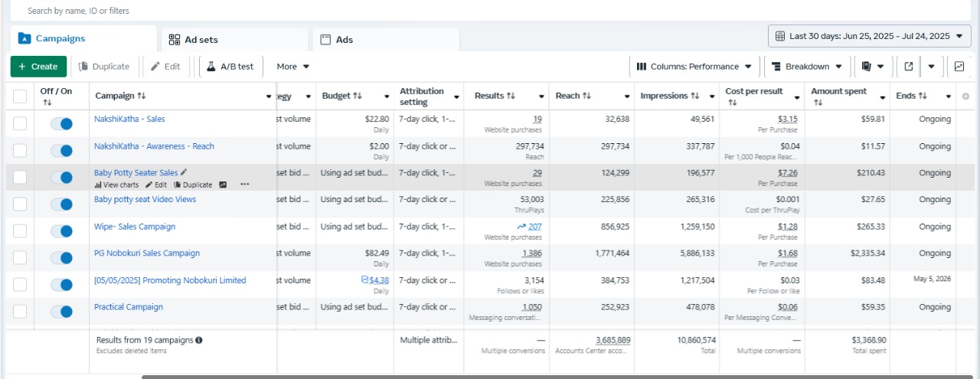Click the A/B test flask button
The height and width of the screenshot is (379, 980).
[230, 67]
